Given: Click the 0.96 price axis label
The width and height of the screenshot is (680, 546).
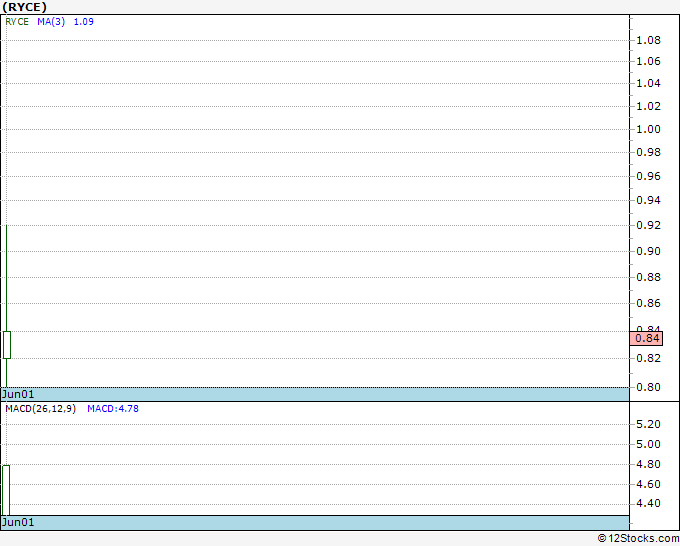Looking at the screenshot, I should click(648, 176).
